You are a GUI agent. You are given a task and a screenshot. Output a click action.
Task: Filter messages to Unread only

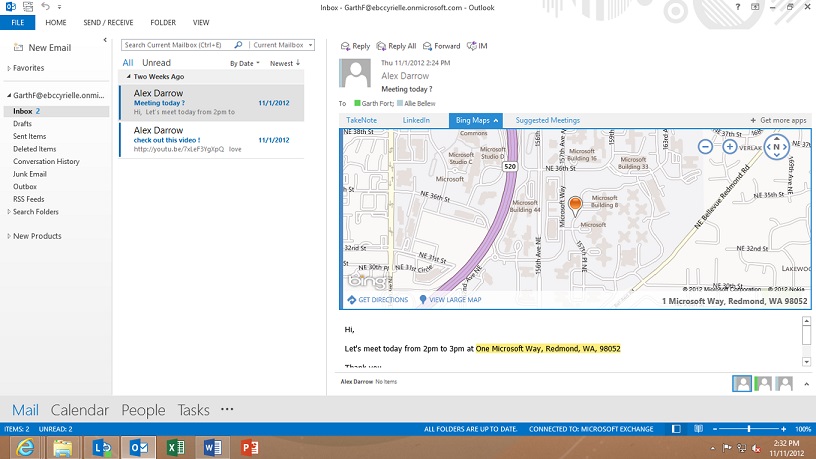click(156, 63)
